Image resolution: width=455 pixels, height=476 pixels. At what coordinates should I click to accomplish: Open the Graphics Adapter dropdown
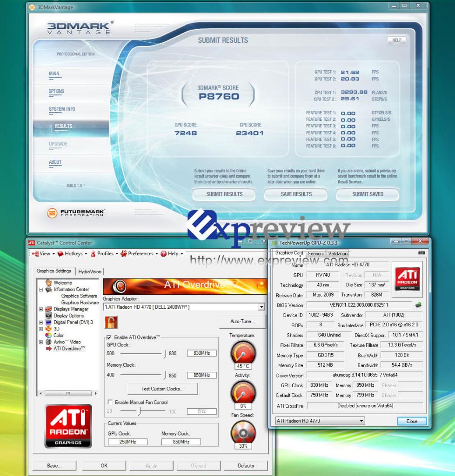[261, 307]
